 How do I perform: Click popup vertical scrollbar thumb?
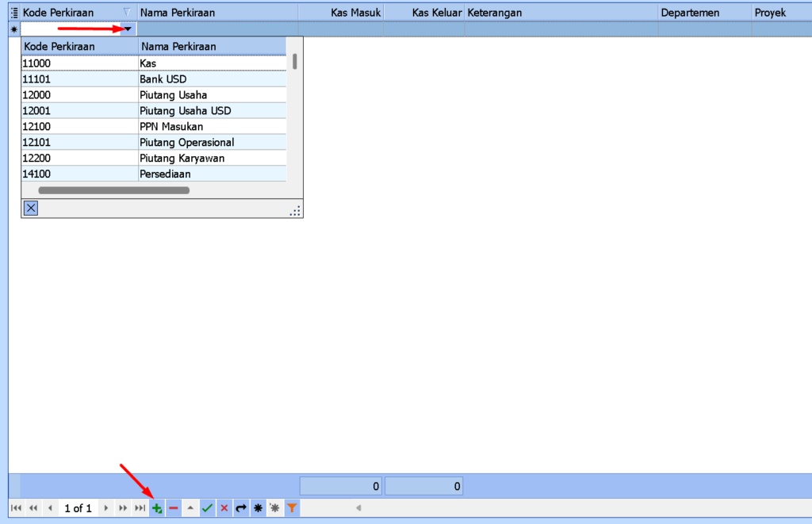(295, 62)
